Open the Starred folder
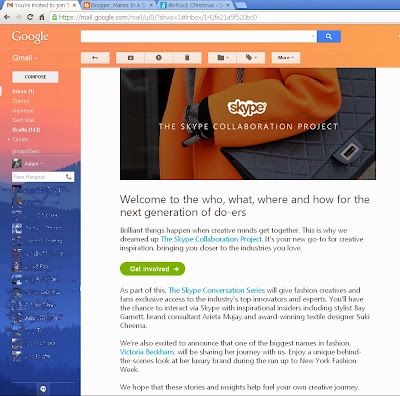The image size is (400, 396). pos(21,101)
